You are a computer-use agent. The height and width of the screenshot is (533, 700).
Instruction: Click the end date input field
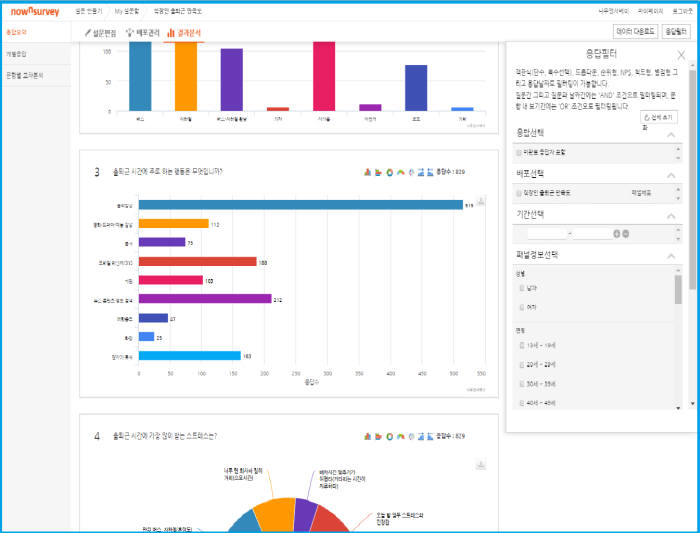[x=592, y=233]
